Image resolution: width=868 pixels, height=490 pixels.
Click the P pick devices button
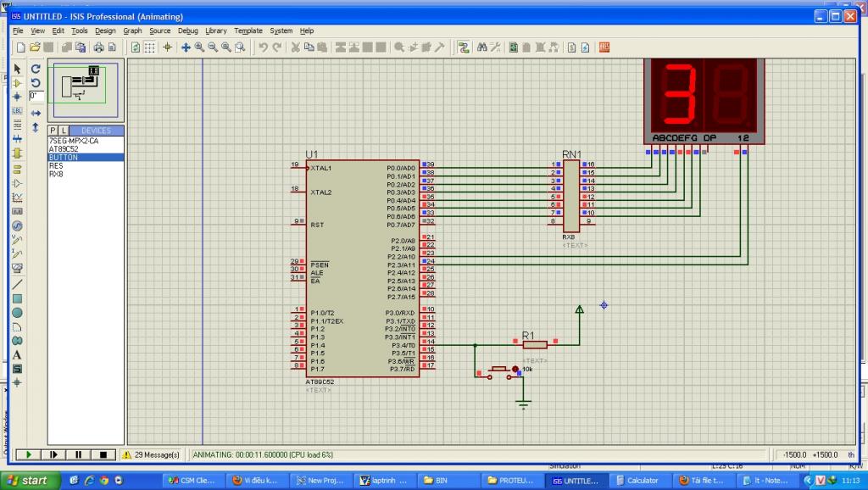tap(53, 131)
